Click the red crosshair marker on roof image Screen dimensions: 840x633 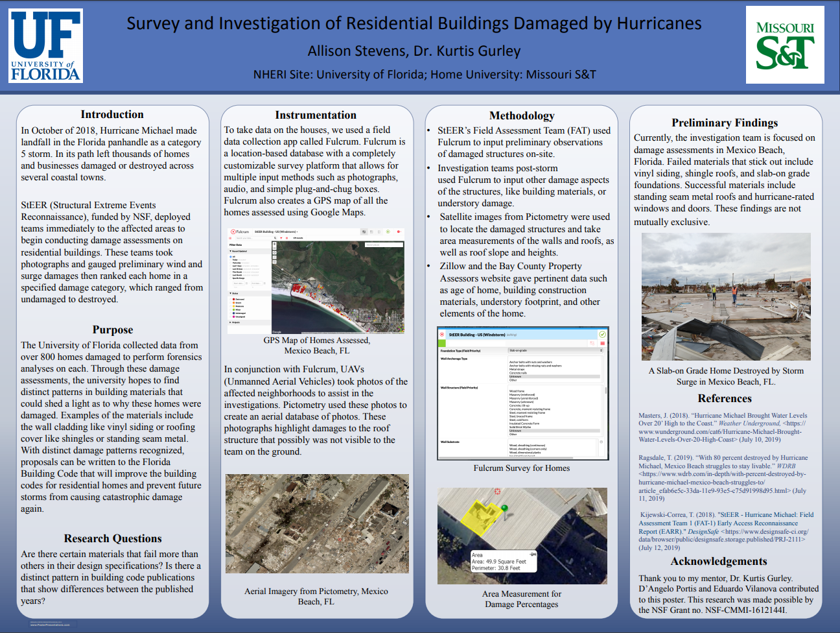[x=498, y=491]
